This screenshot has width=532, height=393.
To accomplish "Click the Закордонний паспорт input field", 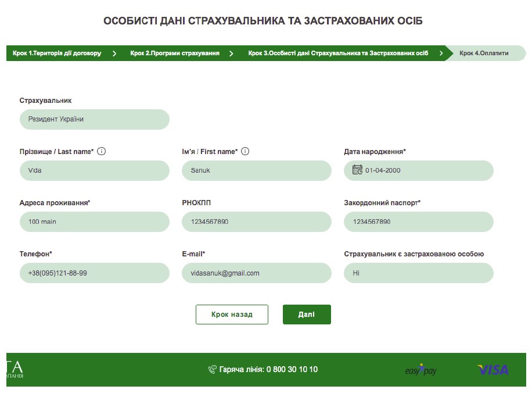I will (x=419, y=222).
